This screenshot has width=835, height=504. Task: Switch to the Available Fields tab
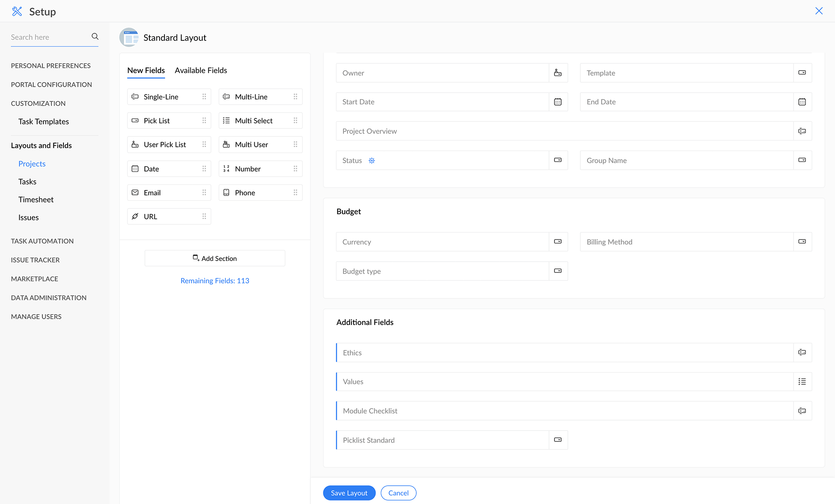click(201, 71)
